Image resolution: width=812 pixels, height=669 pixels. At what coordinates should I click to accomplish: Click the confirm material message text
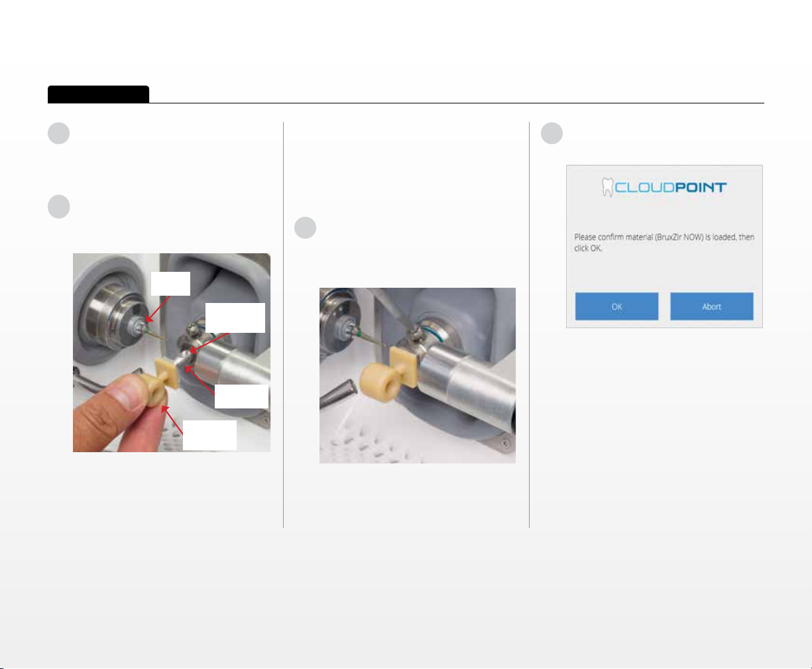664,243
